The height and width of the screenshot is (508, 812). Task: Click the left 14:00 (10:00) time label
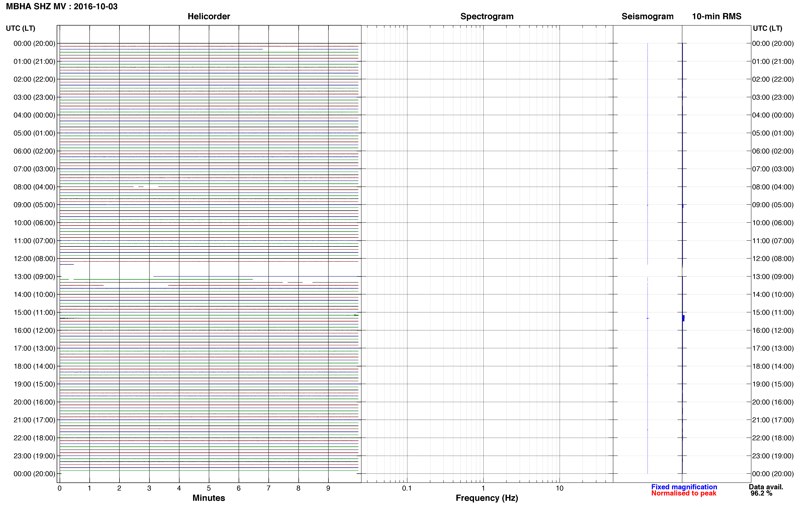click(x=34, y=295)
